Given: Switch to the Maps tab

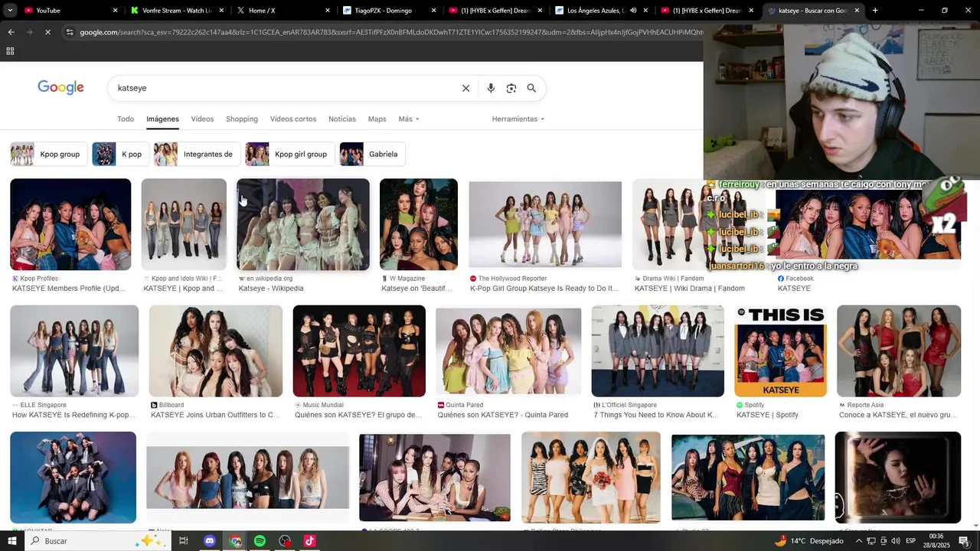Looking at the screenshot, I should (x=377, y=119).
